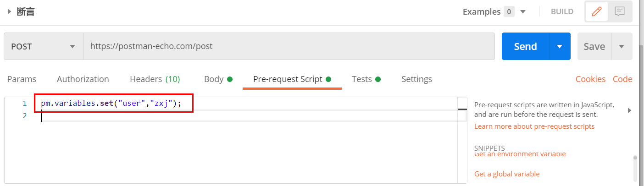Open the Cookies link
Viewport: 644px width, 186px height.
click(590, 79)
